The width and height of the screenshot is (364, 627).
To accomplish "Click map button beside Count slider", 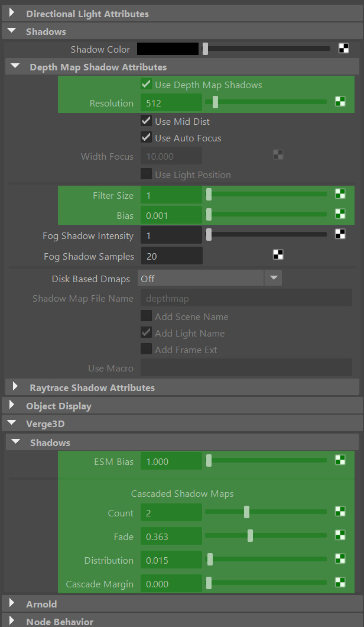I will (x=340, y=512).
